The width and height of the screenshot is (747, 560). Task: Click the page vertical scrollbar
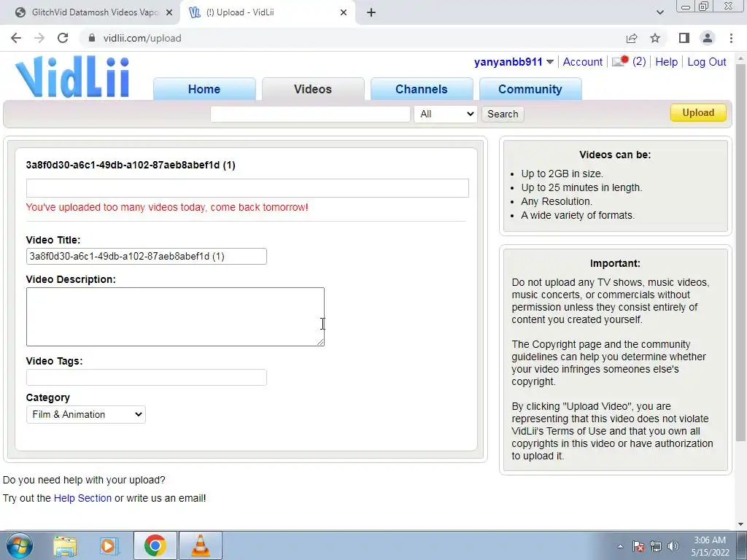[740, 252]
